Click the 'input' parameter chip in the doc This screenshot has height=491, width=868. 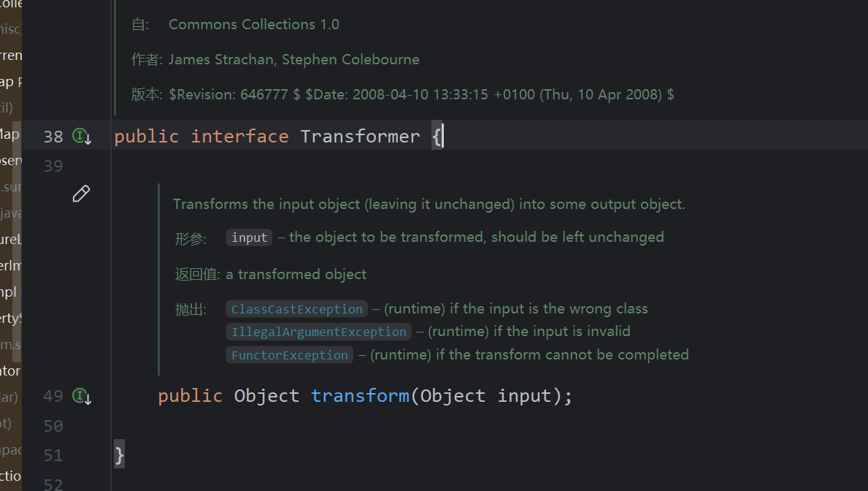[249, 237]
